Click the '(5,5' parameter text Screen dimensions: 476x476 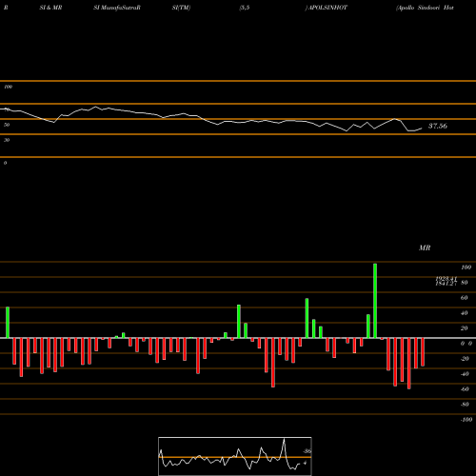245,8
